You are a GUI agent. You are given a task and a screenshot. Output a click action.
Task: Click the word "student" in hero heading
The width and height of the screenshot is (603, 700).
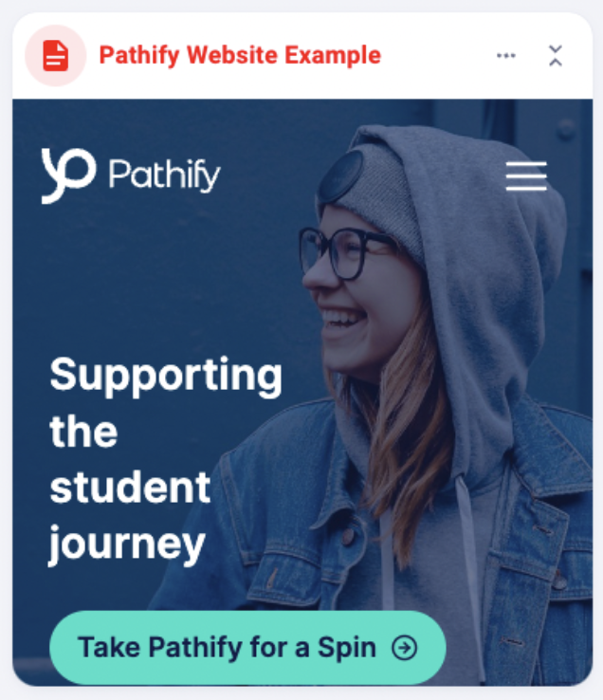[130, 487]
